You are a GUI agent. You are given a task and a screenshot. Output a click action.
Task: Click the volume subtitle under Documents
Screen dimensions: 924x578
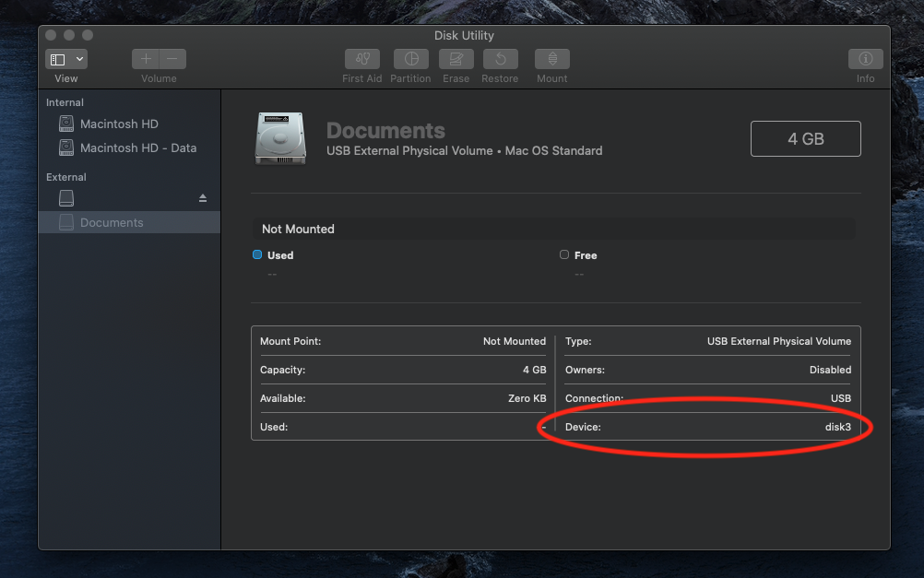coord(465,151)
